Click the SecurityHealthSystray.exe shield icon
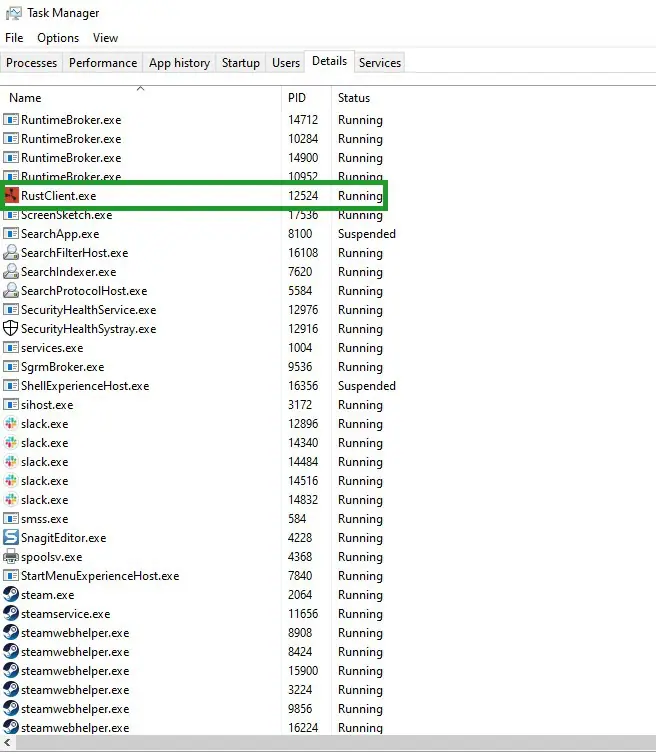Screen dimensions: 656x754 click(x=11, y=328)
